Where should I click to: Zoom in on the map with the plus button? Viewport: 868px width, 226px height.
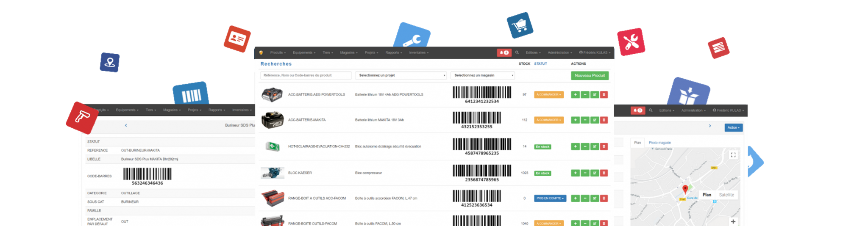733,221
